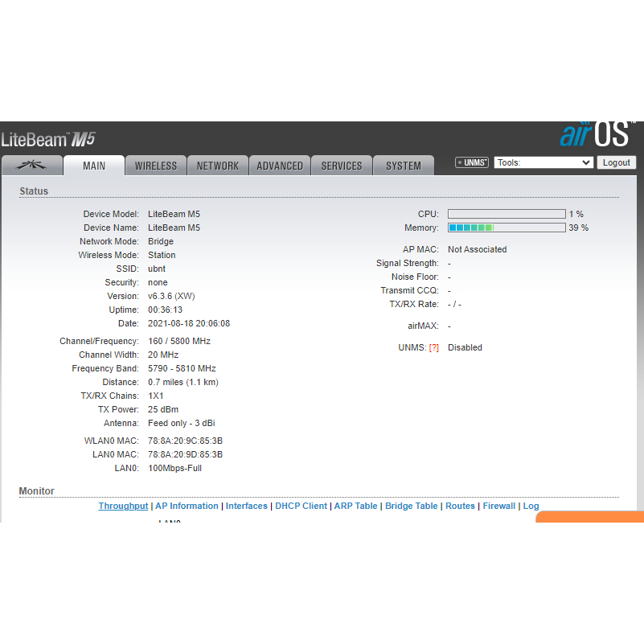Click the distance 0.7 miles (1.1 km)
The height and width of the screenshot is (644, 644).
(183, 383)
